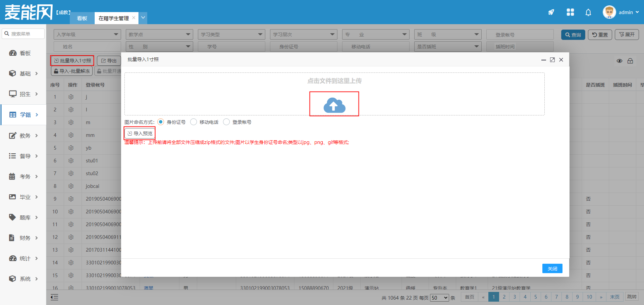The image size is (644, 305).
Task: Click the 搜索菜单 search field
Action: click(23, 34)
